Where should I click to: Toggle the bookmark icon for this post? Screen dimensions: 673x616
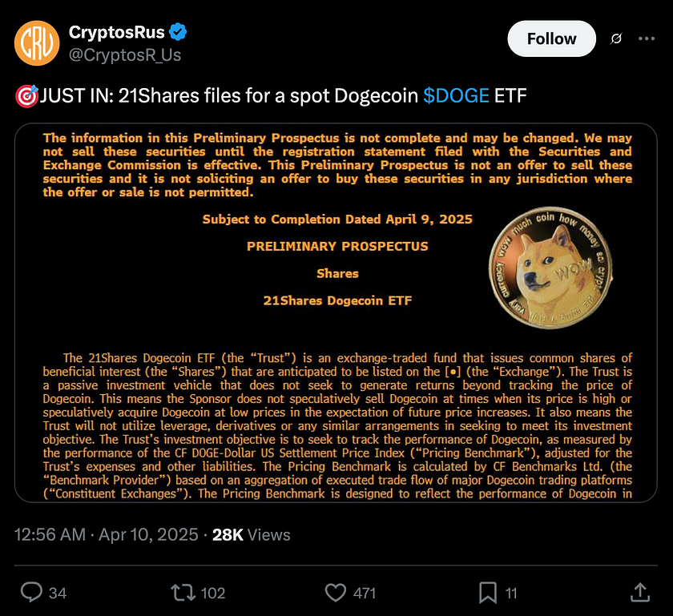coord(487,593)
